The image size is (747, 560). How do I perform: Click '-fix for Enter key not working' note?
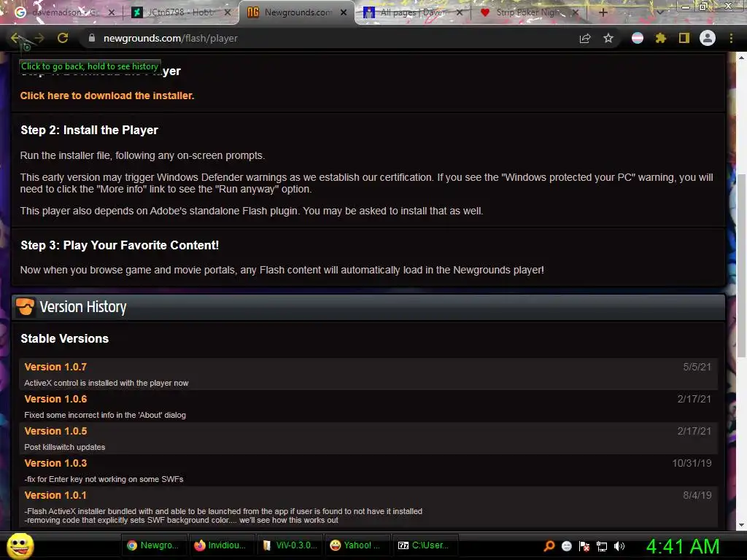coord(104,479)
